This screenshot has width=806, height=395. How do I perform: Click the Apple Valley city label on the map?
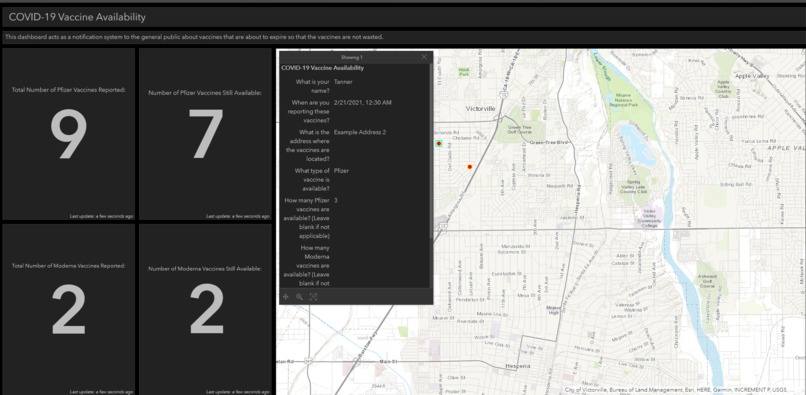pos(753,76)
